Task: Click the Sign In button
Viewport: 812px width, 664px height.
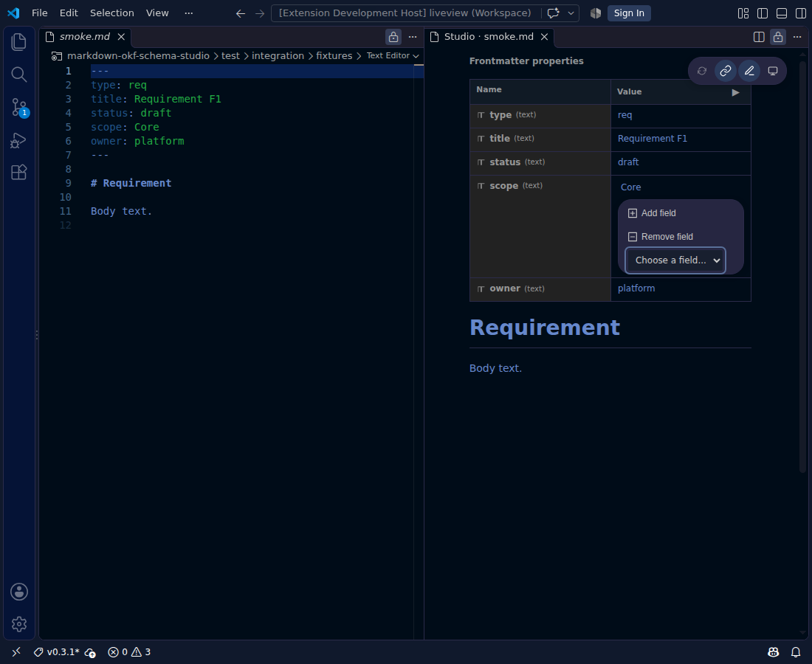Action: click(629, 13)
